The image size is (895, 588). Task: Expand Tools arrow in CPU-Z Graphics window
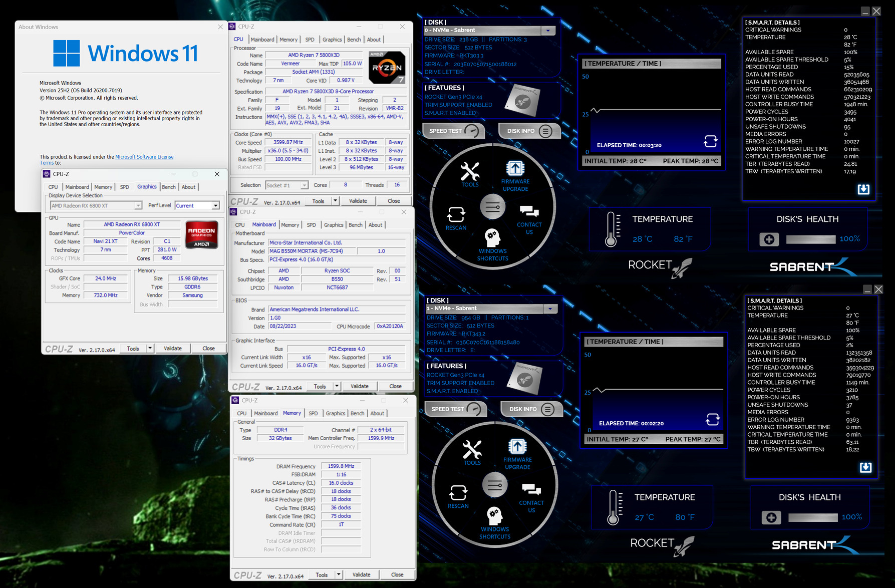[150, 348]
